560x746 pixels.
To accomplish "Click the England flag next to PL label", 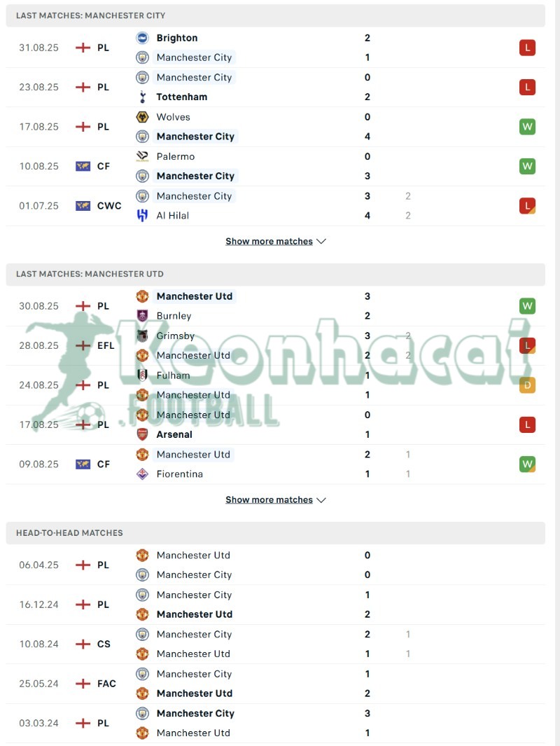I will [83, 48].
